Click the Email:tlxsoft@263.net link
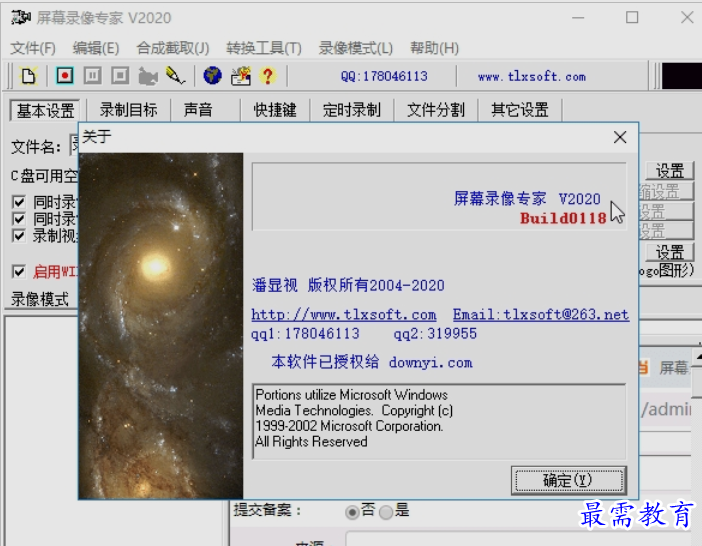 point(541,315)
